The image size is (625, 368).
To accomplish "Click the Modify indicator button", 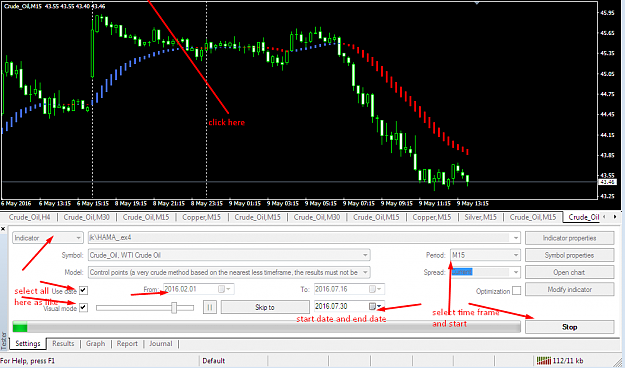I will click(569, 289).
